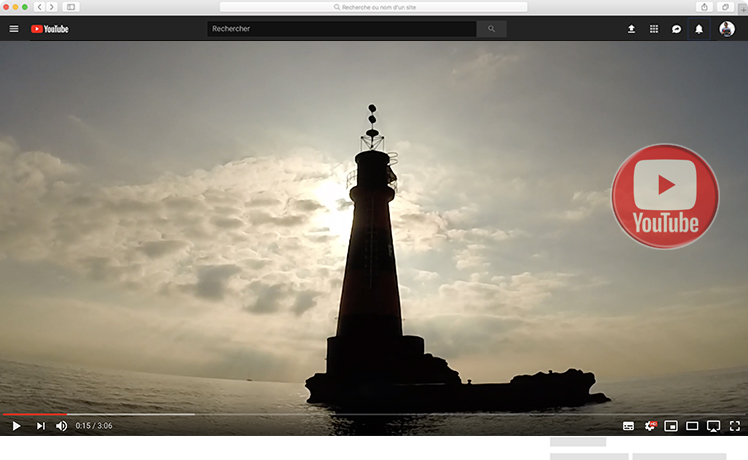Show the Safari sidebar
Image resolution: width=748 pixels, height=460 pixels.
click(71, 7)
